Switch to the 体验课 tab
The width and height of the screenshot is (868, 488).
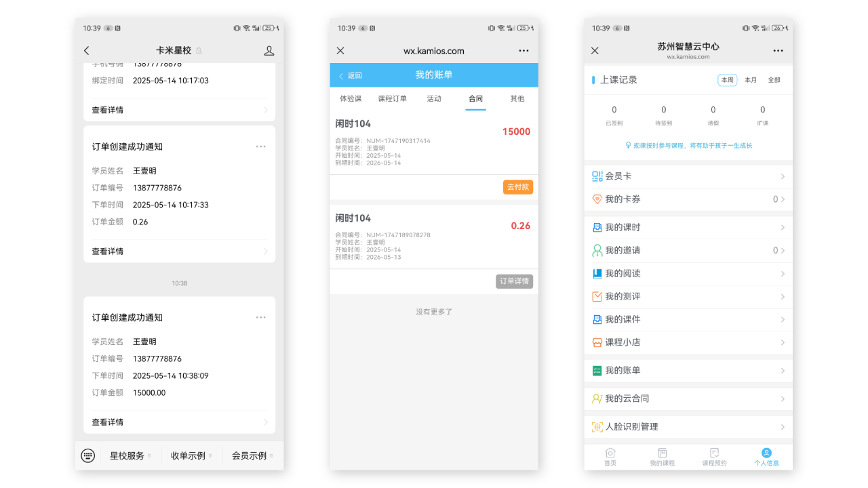coord(351,99)
